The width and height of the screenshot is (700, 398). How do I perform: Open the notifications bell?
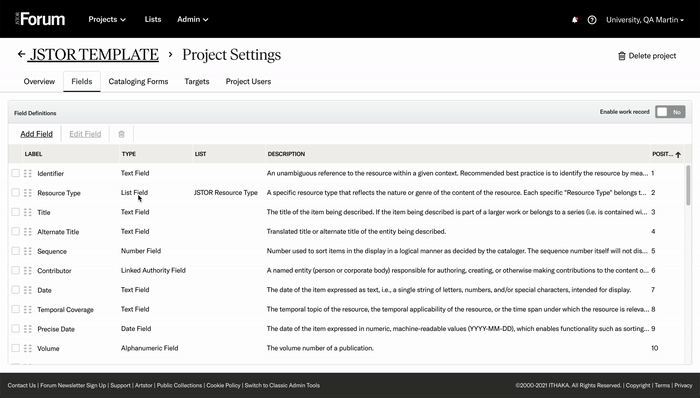click(x=575, y=20)
